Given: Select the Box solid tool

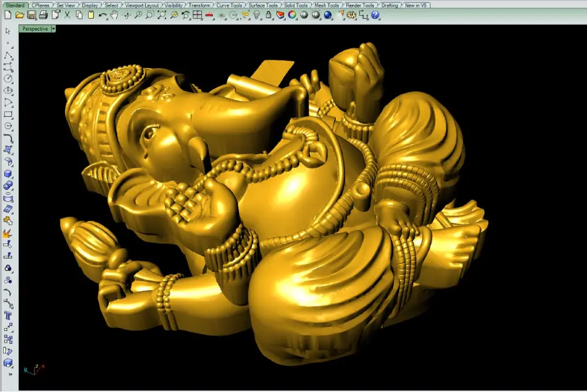Looking at the screenshot, I should pos(8,174).
